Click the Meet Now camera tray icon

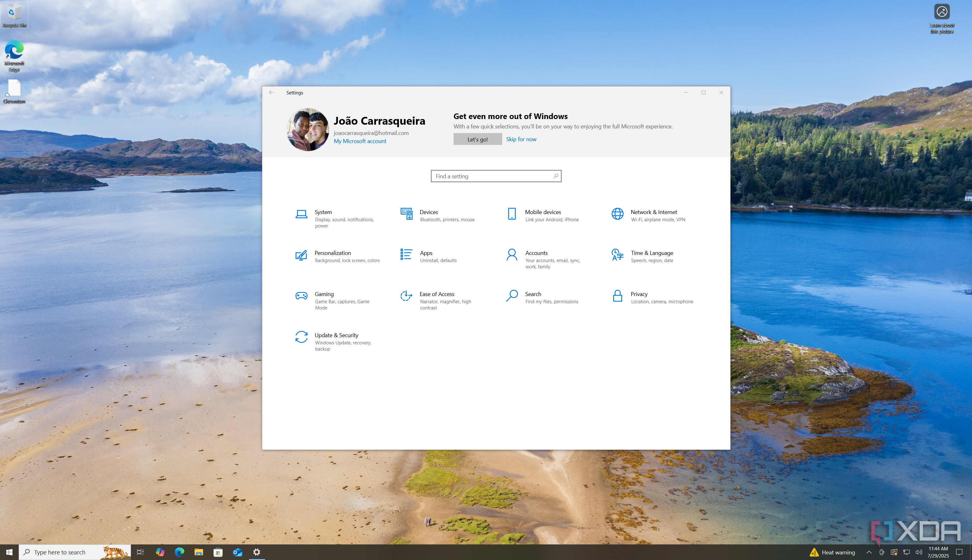click(x=881, y=552)
